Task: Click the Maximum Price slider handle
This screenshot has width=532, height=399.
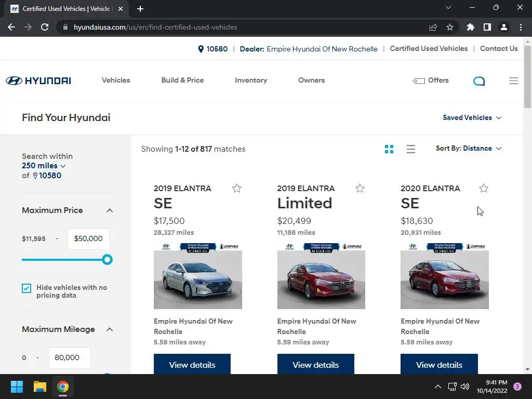Action: [x=107, y=260]
